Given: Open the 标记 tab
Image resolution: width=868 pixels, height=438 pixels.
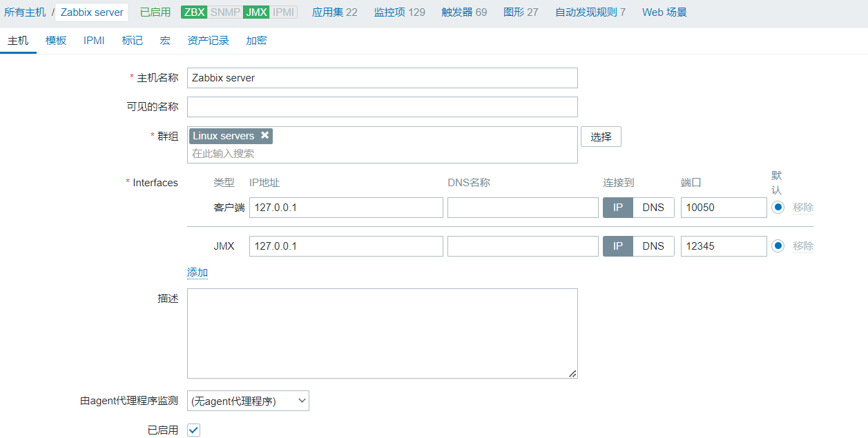Looking at the screenshot, I should pyautogui.click(x=133, y=41).
